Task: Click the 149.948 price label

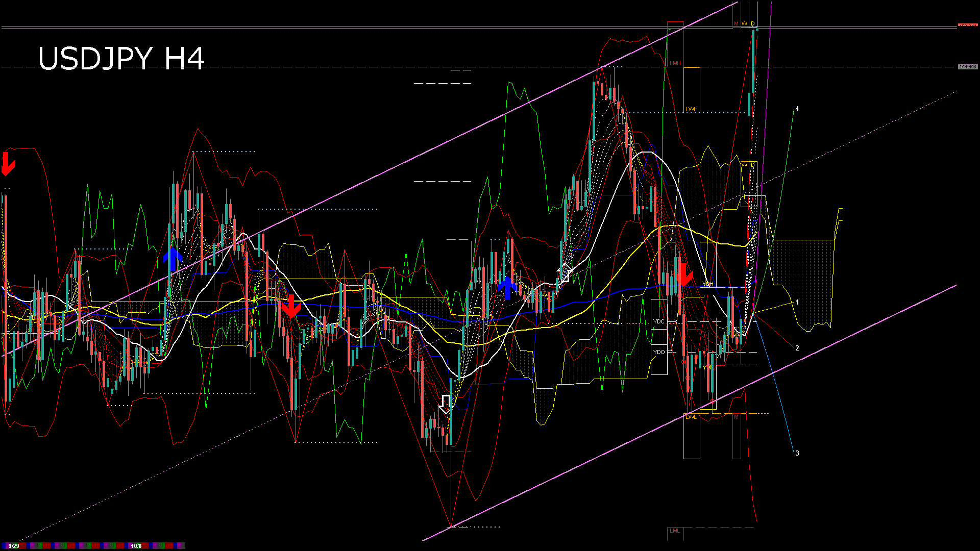Action: [967, 67]
